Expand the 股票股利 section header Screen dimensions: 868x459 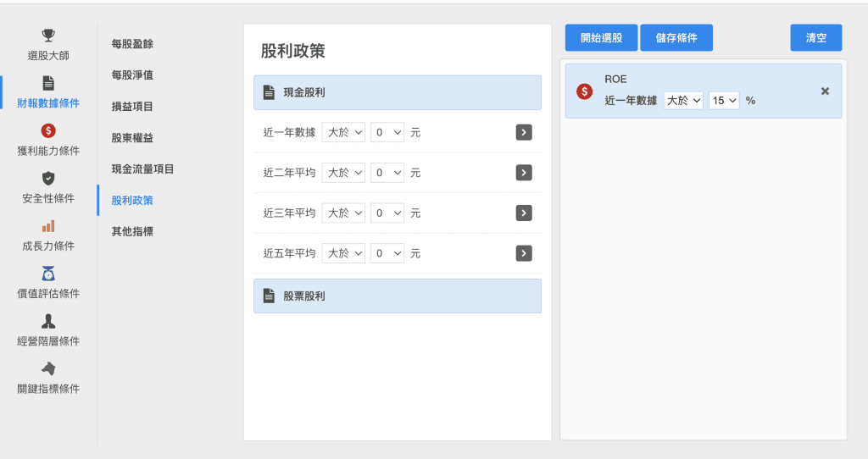click(x=398, y=296)
